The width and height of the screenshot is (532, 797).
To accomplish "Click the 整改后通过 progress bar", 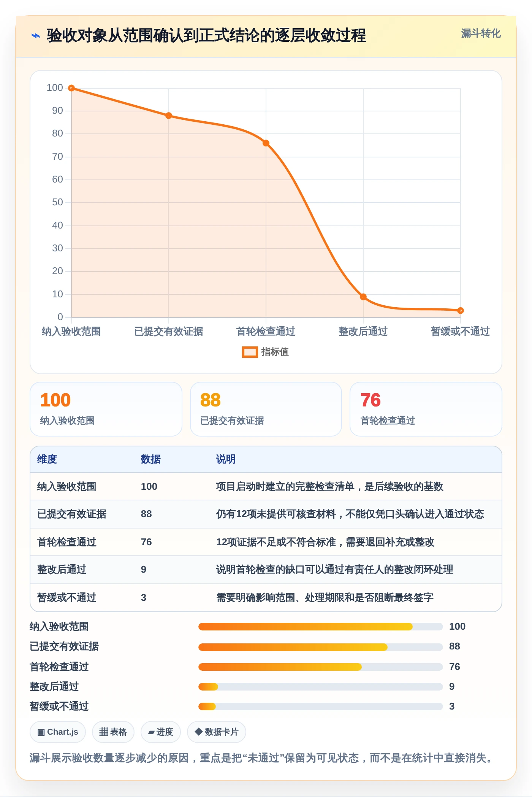I will coord(321,687).
